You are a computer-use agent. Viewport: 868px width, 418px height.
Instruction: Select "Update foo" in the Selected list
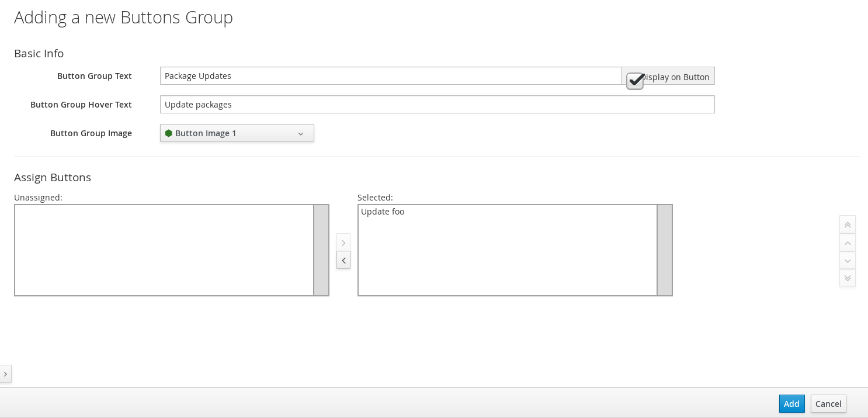[383, 211]
